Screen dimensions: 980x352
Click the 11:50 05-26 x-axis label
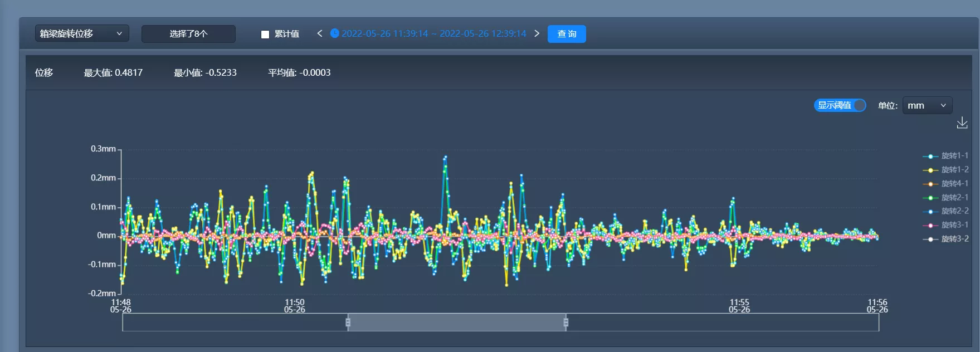pos(295,306)
